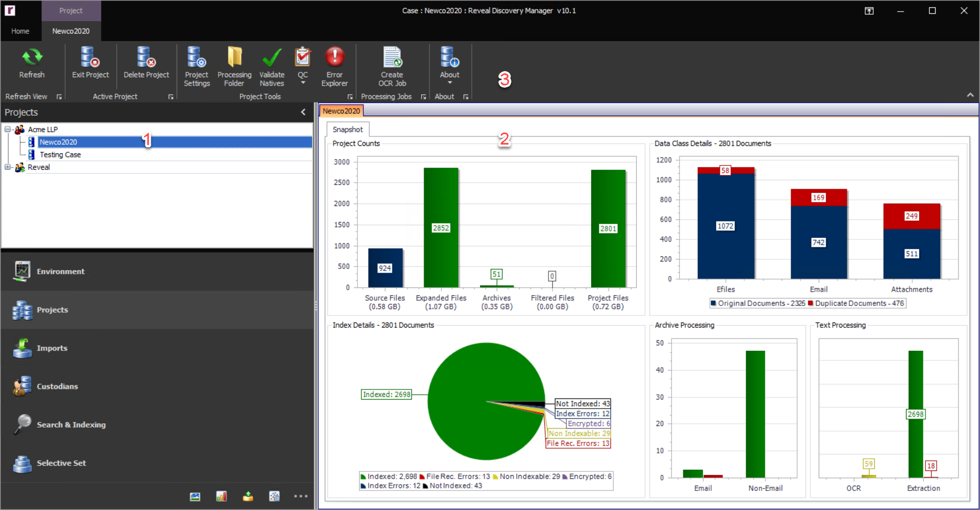Click the app logo in title bar
This screenshot has width=980, height=510.
coord(10,10)
